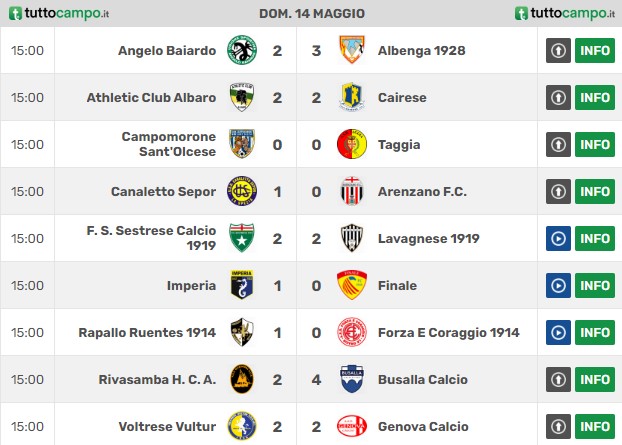Open INFO for Imperia vs Finale
The width and height of the screenshot is (622, 445).
595,286
